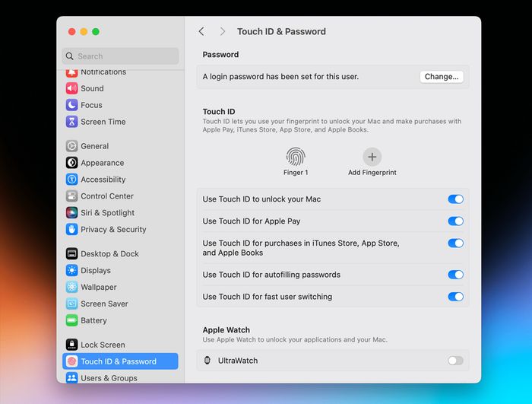Open Siri & Spotlight icon
The height and width of the screenshot is (404, 532).
[x=72, y=213]
